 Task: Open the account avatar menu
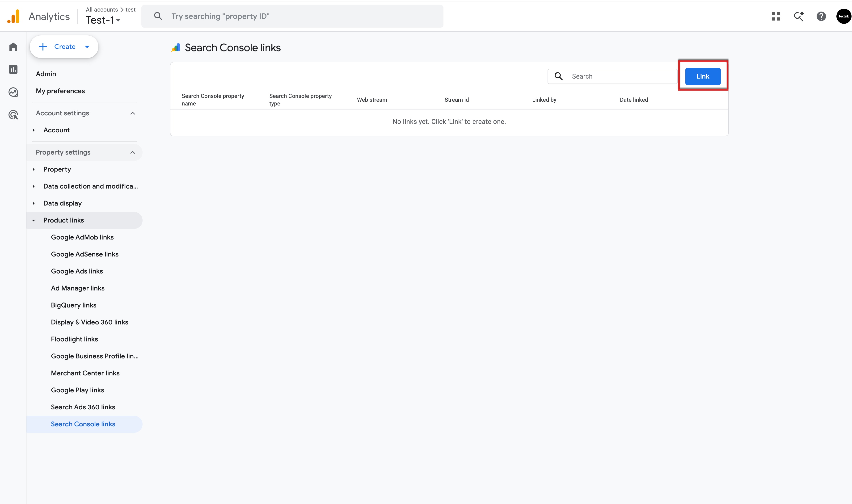point(844,16)
